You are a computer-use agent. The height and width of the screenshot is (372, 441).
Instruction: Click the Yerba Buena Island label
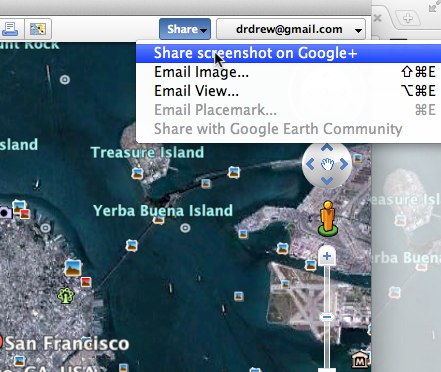(163, 211)
